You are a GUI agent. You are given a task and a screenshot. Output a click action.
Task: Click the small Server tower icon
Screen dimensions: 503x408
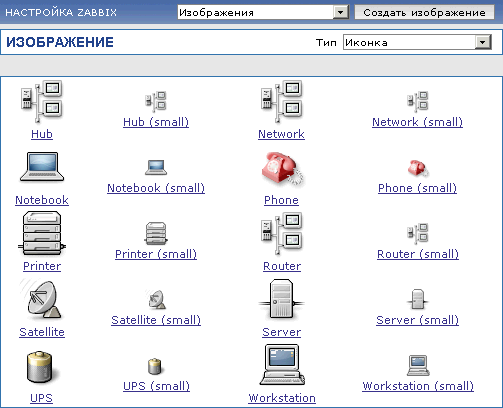pyautogui.click(x=418, y=299)
